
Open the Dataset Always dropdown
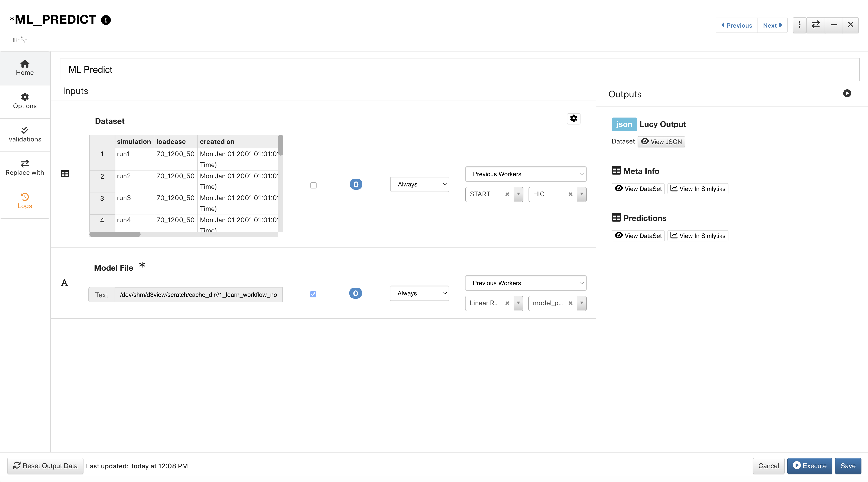419,184
